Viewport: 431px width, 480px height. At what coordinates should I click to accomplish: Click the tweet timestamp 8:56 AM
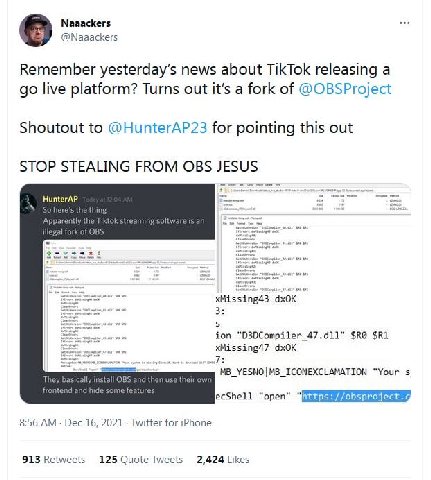pos(38,423)
